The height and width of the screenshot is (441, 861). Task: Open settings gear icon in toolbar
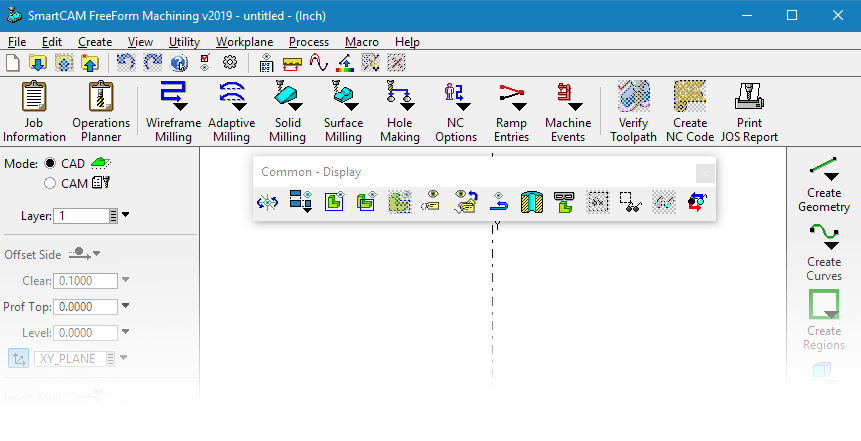[x=230, y=63]
